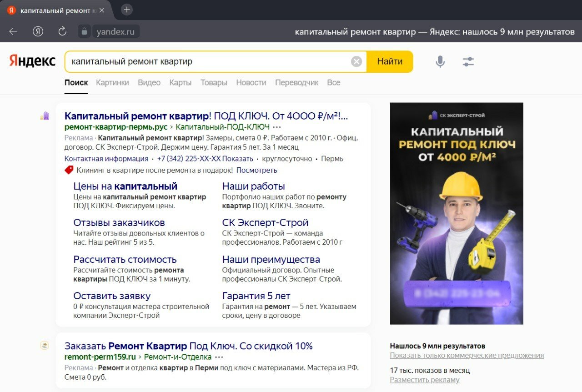Click the favicon of the first ad result

click(45, 116)
